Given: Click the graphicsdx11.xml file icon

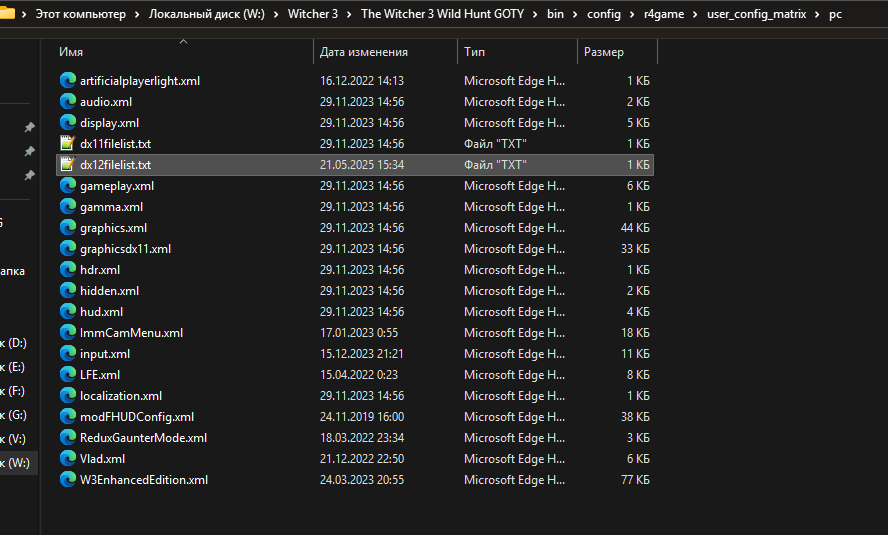Looking at the screenshot, I should (x=68, y=249).
